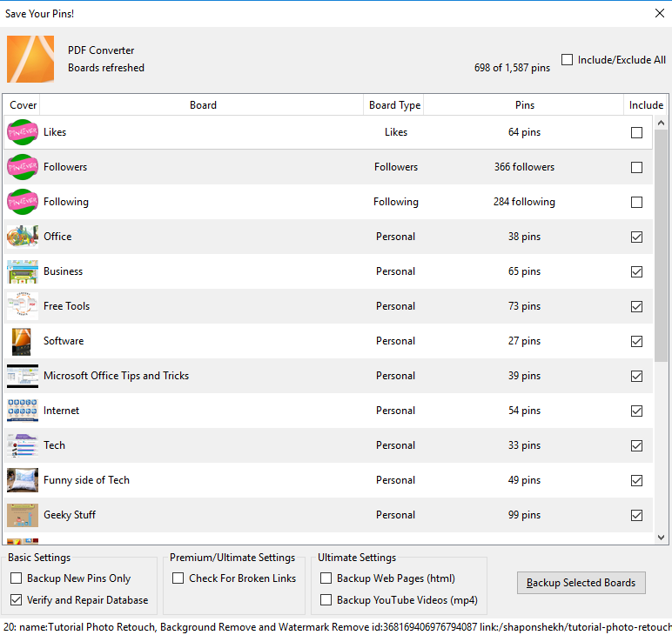The height and width of the screenshot is (635, 672).
Task: Click the '366 followers' cell
Action: tap(524, 167)
